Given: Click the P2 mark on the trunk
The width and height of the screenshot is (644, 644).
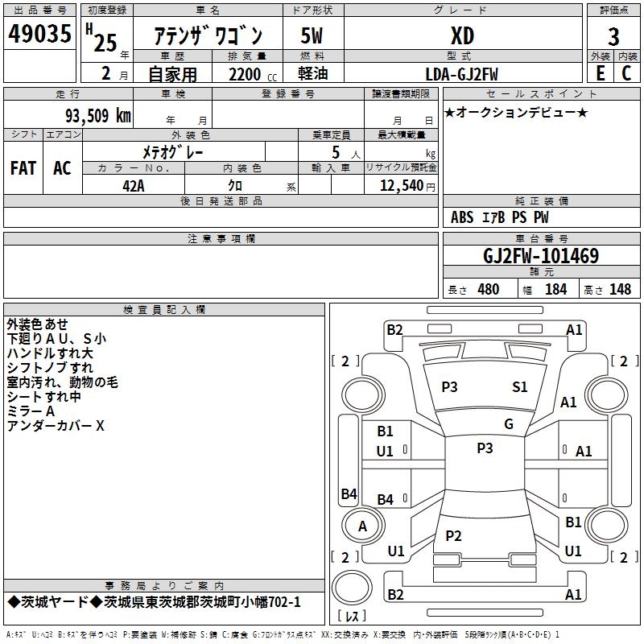Looking at the screenshot, I should pyautogui.click(x=453, y=536).
